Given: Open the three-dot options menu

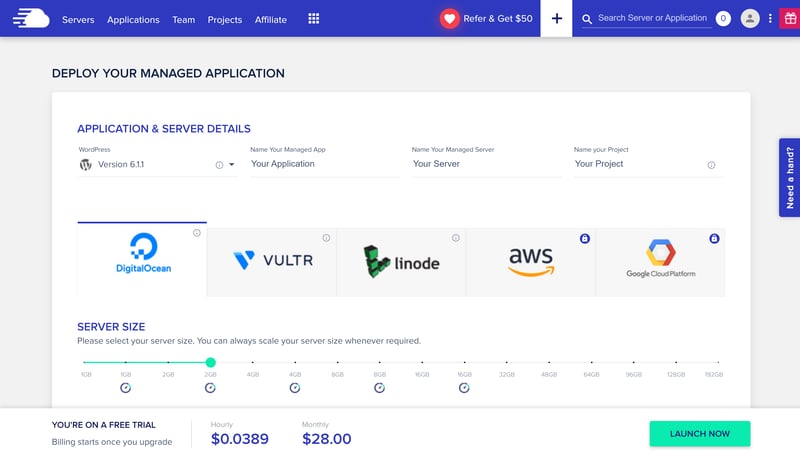Looking at the screenshot, I should (x=770, y=19).
